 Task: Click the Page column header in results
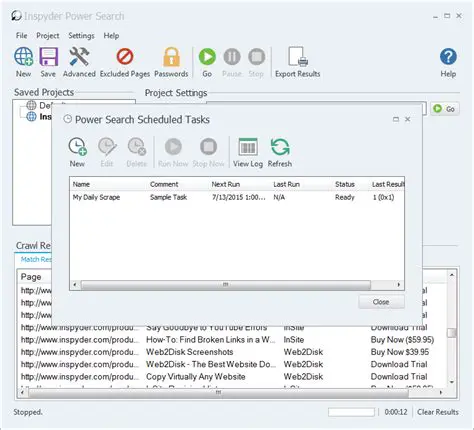31,277
